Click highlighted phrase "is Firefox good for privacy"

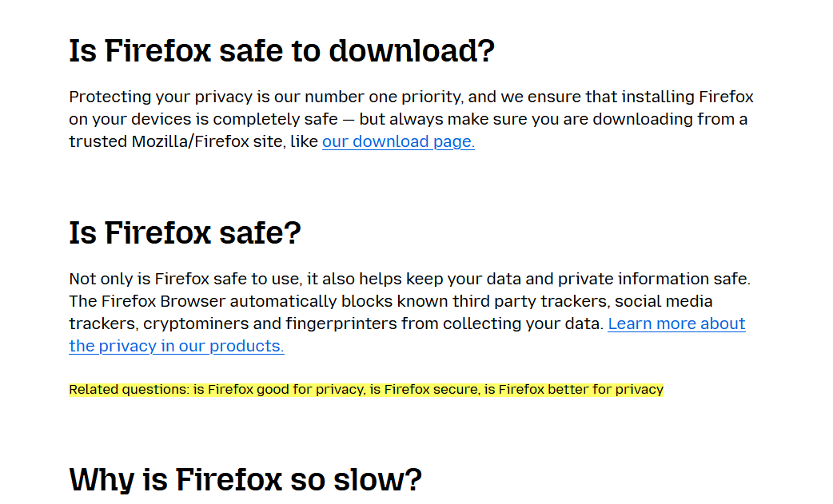278,390
